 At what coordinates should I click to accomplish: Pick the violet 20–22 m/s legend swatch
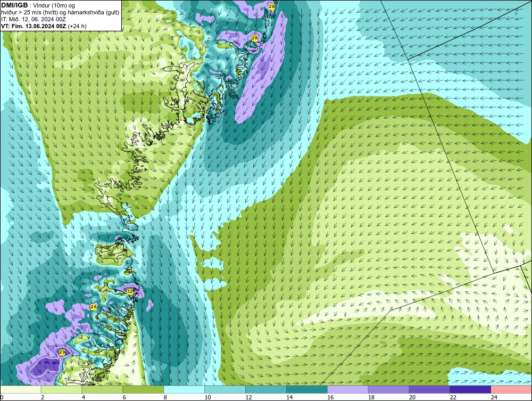(429, 389)
